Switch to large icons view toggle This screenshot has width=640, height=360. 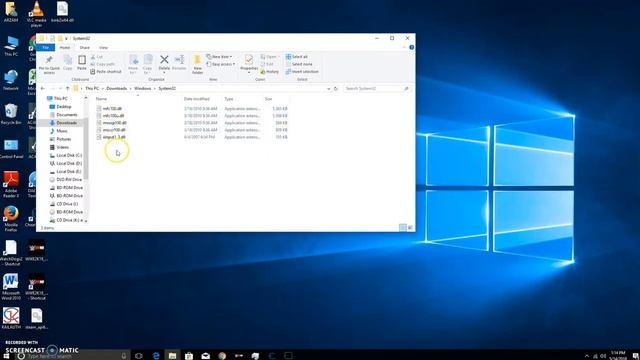click(410, 227)
